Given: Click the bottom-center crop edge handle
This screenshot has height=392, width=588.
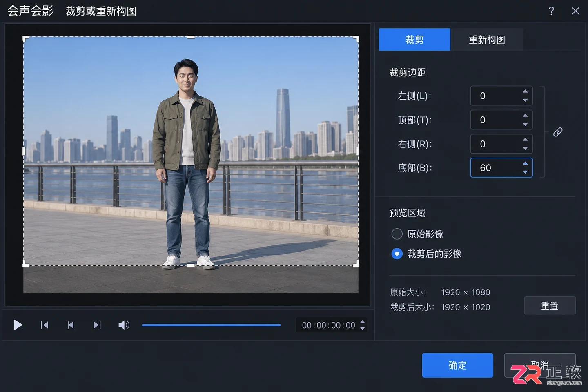Looking at the screenshot, I should coord(191,265).
